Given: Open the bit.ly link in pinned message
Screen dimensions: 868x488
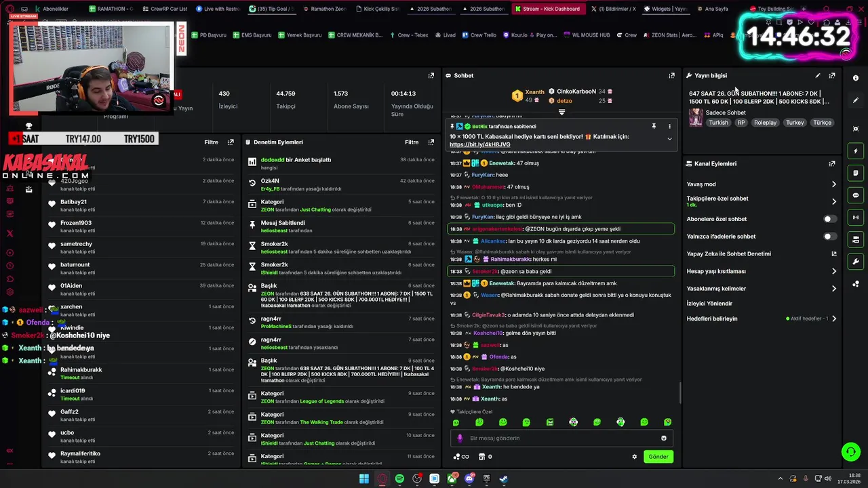Looking at the screenshot, I should [x=480, y=144].
